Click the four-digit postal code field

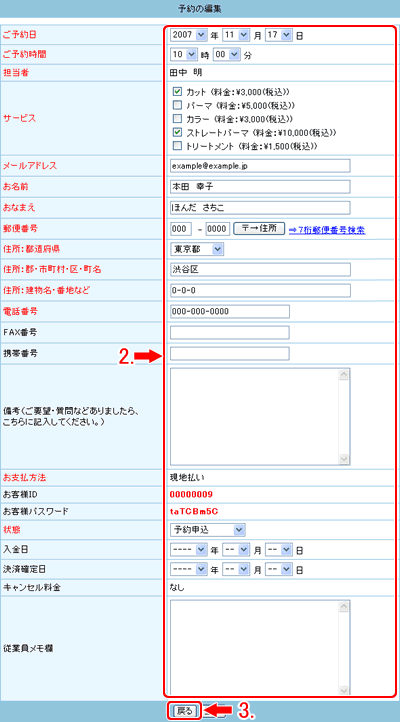[x=218, y=229]
